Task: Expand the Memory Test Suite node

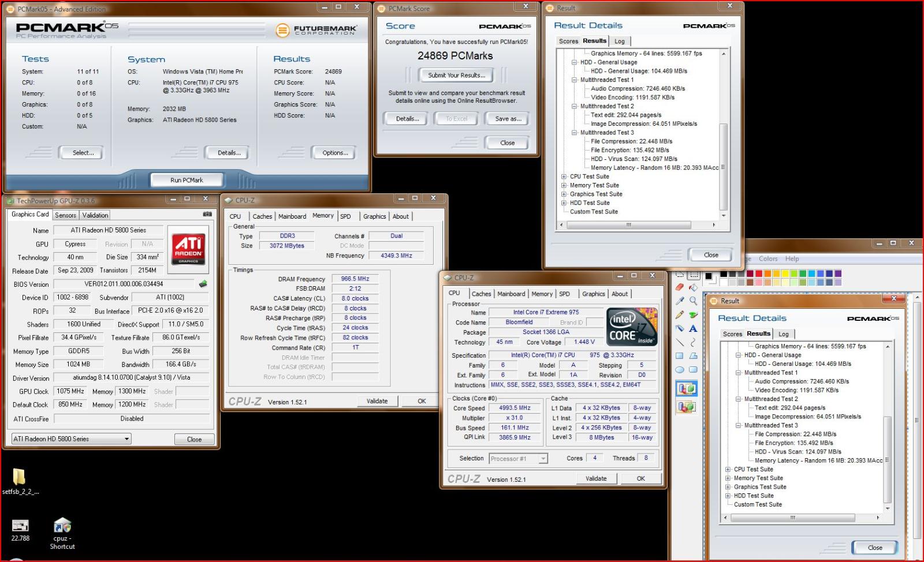Action: click(564, 185)
